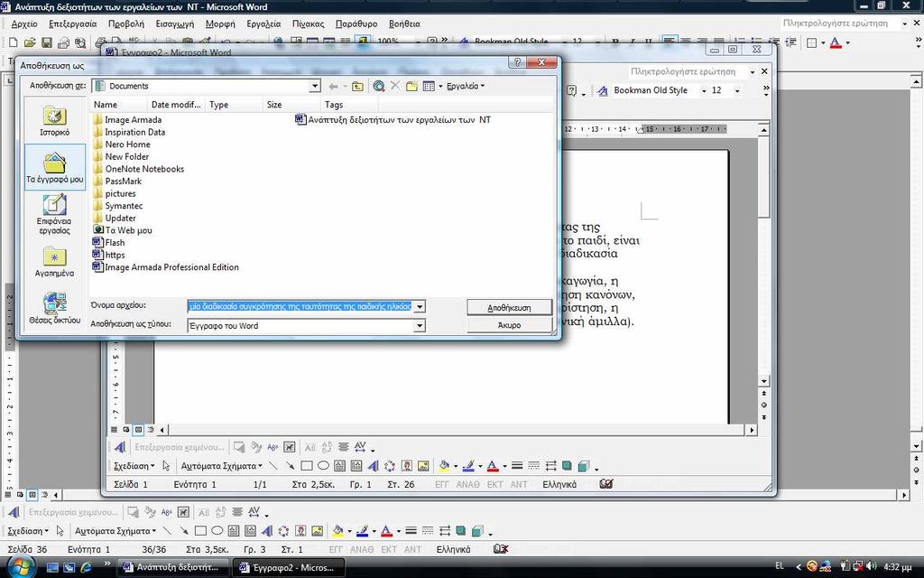Toggle ΑΝΤ indicator in Έγγραφο2 status bar
Screen dimensions: 924x578
tap(519, 484)
